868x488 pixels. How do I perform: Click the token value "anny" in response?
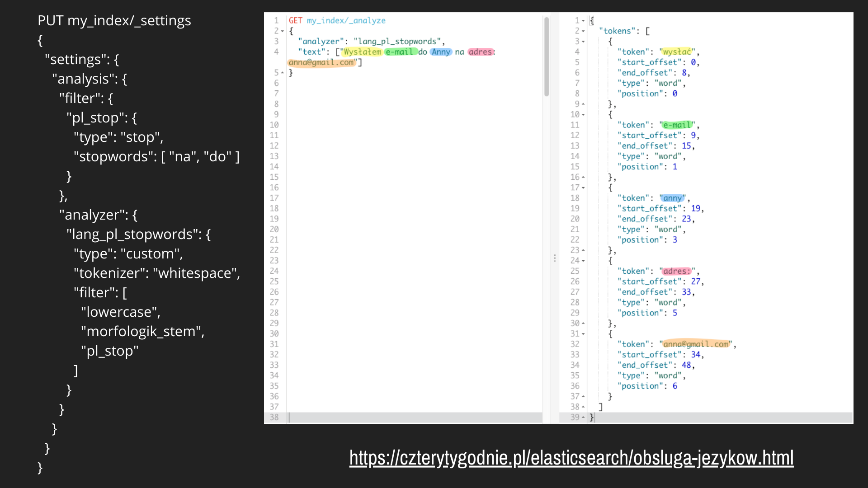click(673, 198)
